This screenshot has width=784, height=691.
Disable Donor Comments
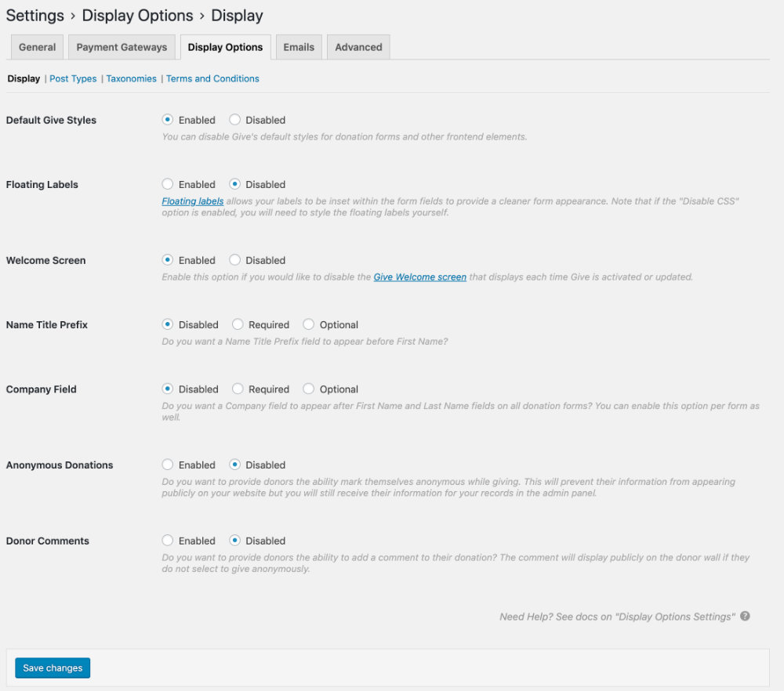[x=234, y=541]
